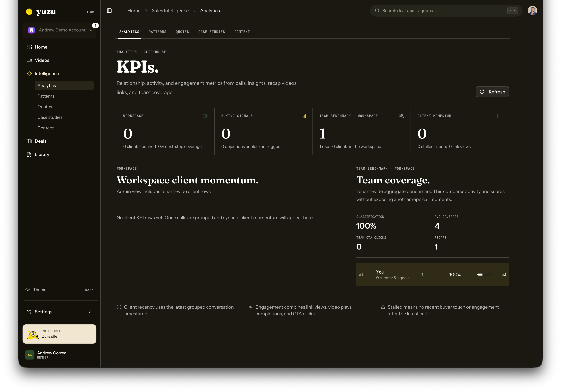Click the Library books icon
Viewport: 561px width, 392px height.
(x=29, y=154)
